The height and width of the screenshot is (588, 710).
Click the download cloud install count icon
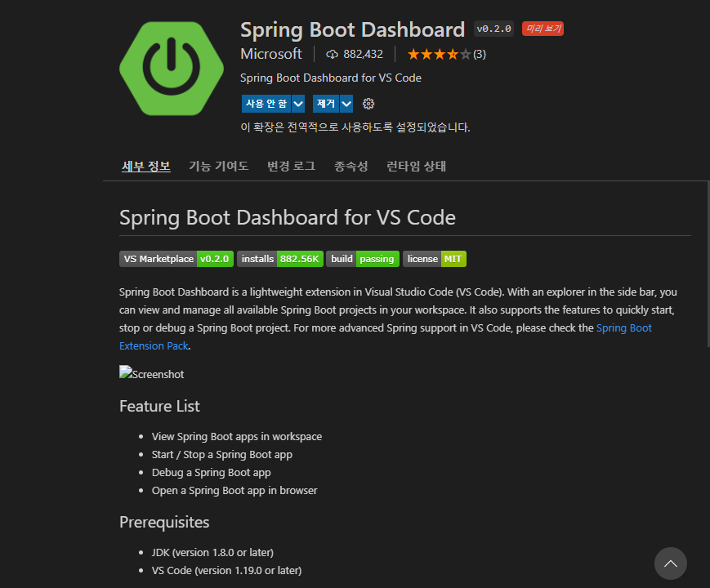click(332, 55)
